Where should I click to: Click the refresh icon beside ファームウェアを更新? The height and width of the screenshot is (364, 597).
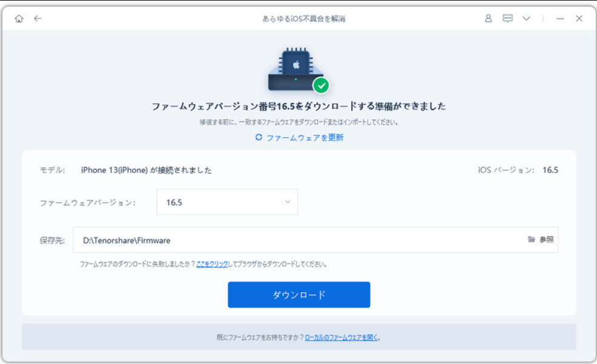click(x=259, y=137)
